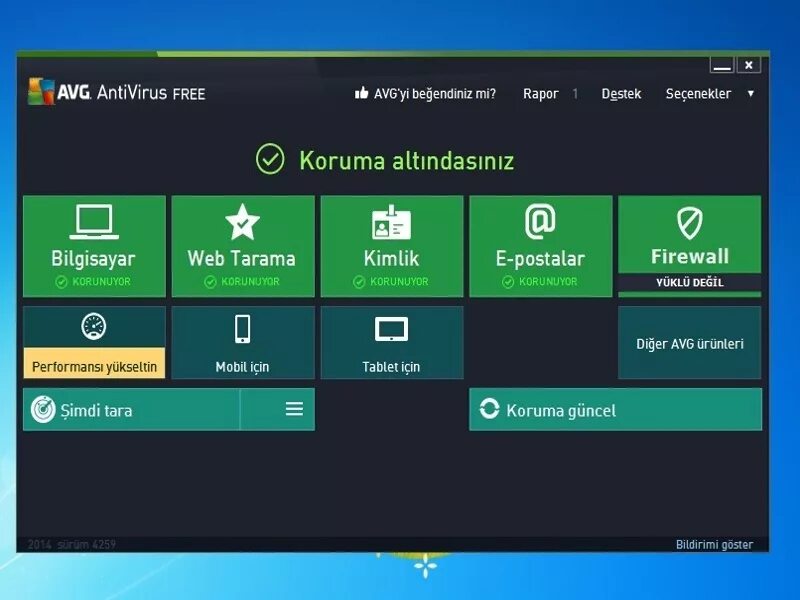Open Diğer AVG ürünleri tile
Image resolution: width=800 pixels, height=600 pixels.
(689, 343)
